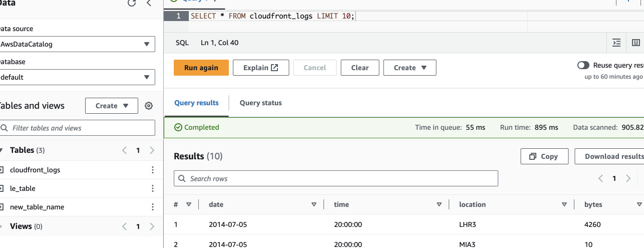This screenshot has width=644, height=248.
Task: Open tables and views settings gear
Action: 149,106
